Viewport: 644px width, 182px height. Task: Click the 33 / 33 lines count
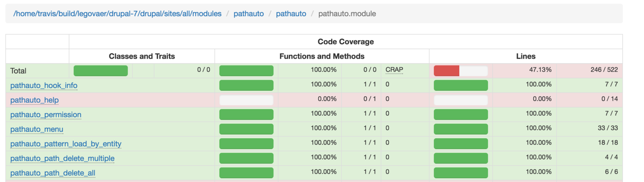tap(608, 128)
